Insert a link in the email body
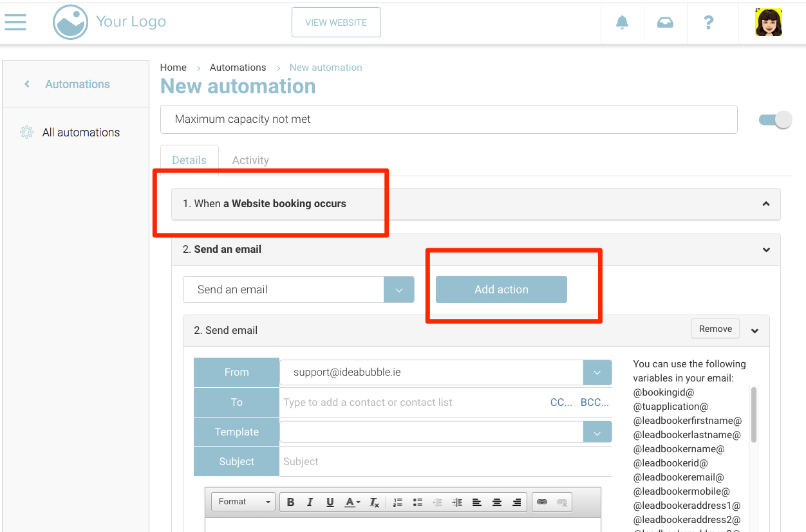Viewport: 806px width, 532px height. coord(542,502)
